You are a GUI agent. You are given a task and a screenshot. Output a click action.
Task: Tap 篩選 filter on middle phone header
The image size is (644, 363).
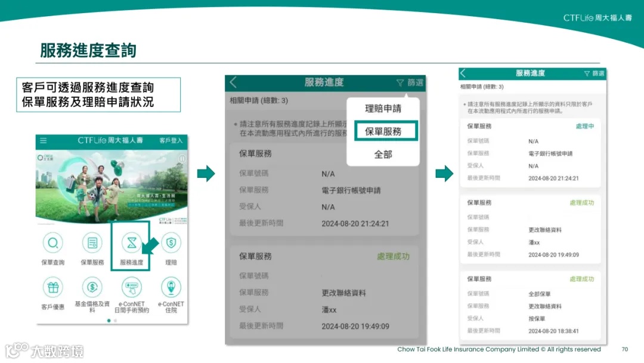coord(410,82)
